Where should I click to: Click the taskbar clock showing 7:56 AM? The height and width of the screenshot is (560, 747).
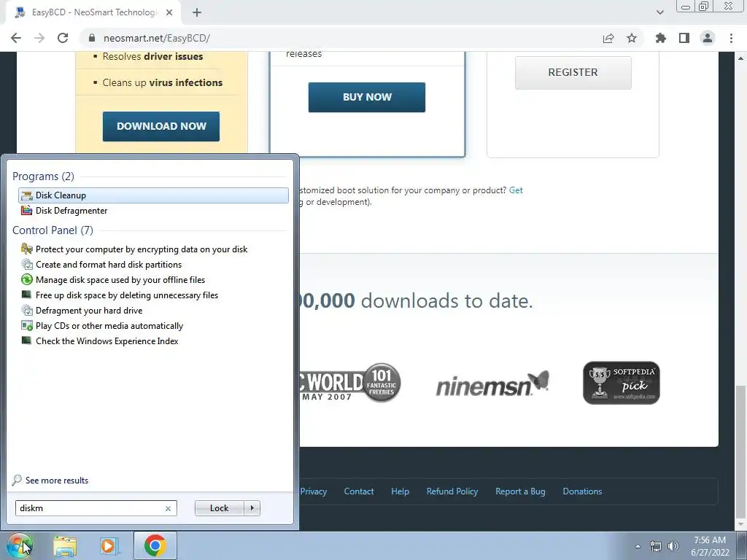[x=710, y=546]
